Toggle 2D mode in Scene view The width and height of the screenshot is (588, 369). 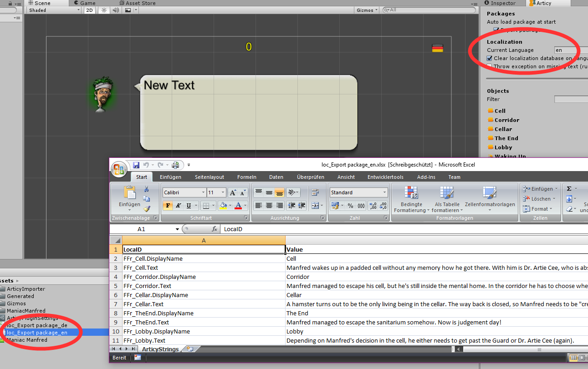click(90, 10)
